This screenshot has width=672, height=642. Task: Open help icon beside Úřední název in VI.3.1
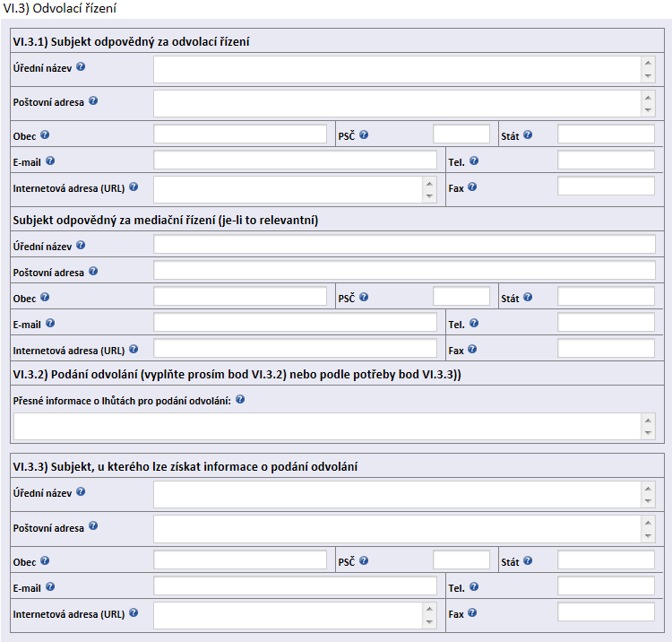[81, 67]
